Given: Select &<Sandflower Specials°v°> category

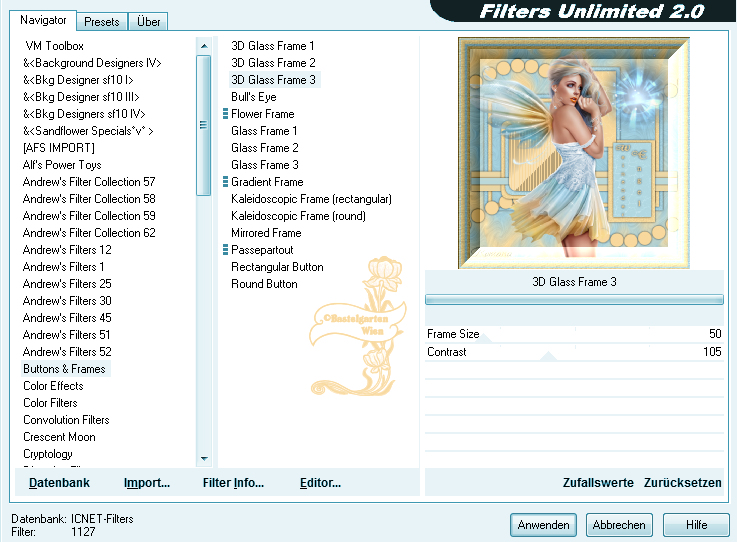Looking at the screenshot, I should tap(88, 131).
